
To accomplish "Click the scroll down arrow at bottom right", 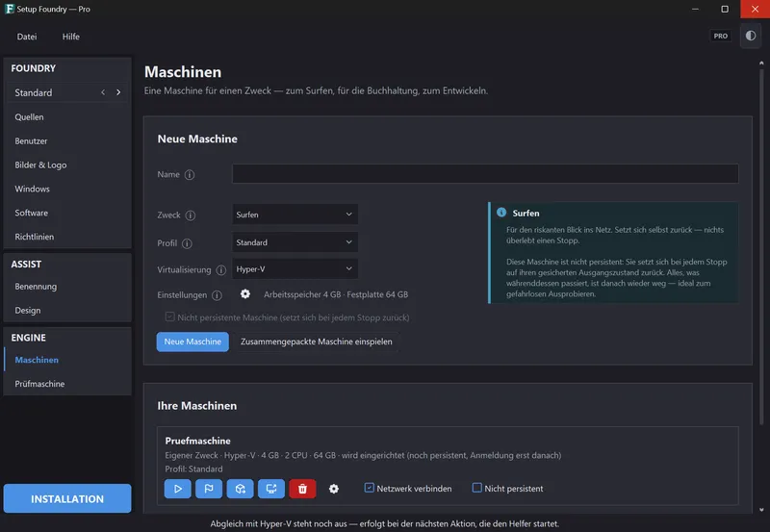I will tap(761, 510).
